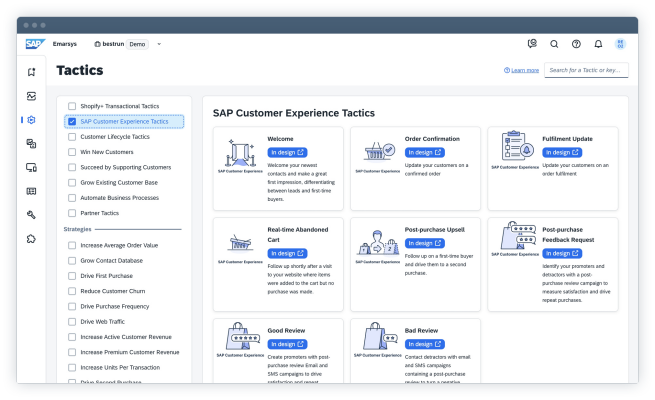
Task: Check Automate Business Processes
Action: pos(72,198)
